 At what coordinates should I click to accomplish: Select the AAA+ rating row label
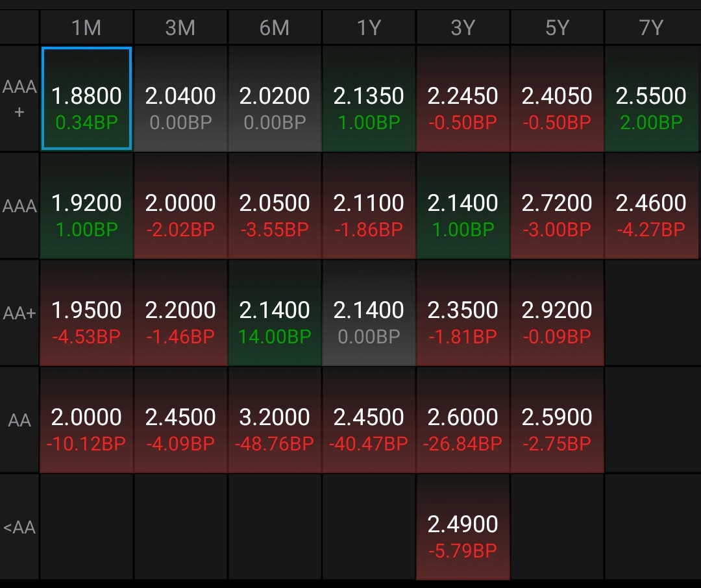[19, 99]
